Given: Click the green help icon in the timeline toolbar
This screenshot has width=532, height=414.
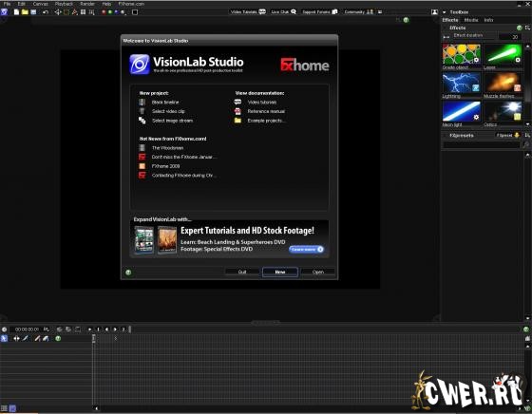Looking at the screenshot, I should pos(58,338).
